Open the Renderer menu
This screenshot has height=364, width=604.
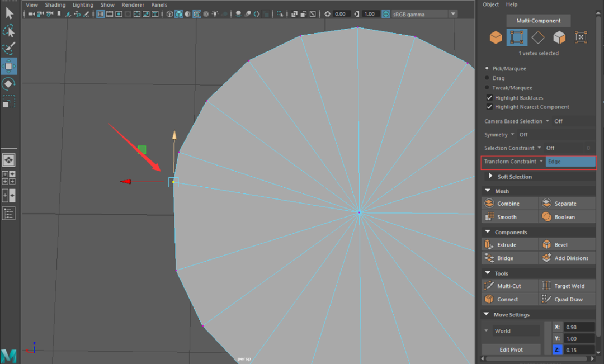133,4
